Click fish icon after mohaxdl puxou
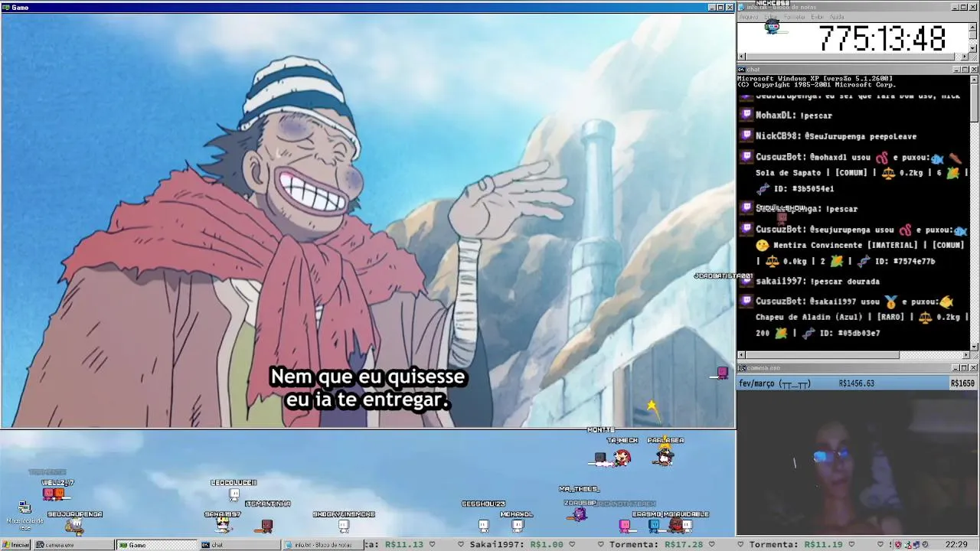Image resolution: width=980 pixels, height=551 pixels. (937, 158)
